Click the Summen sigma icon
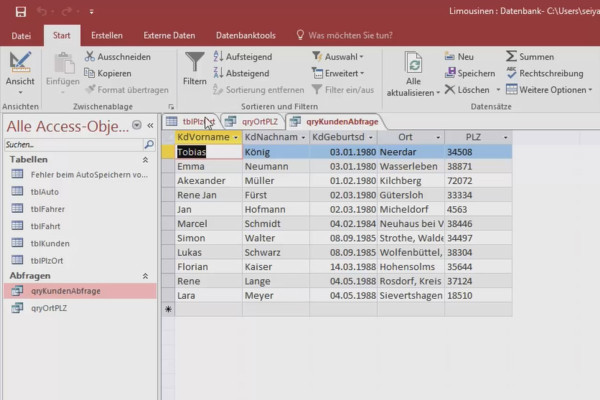Screen dimensions: 600x400 coord(512,57)
